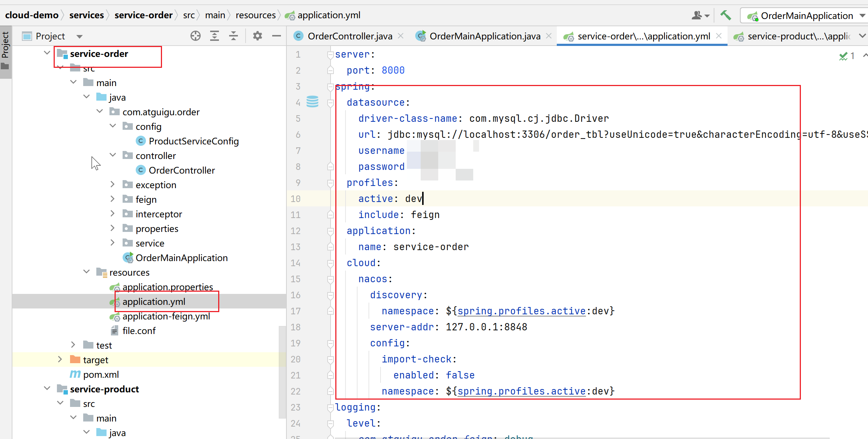The image size is (868, 439).
Task: Click the services breadcrumb in navigation bar
Action: click(x=86, y=15)
